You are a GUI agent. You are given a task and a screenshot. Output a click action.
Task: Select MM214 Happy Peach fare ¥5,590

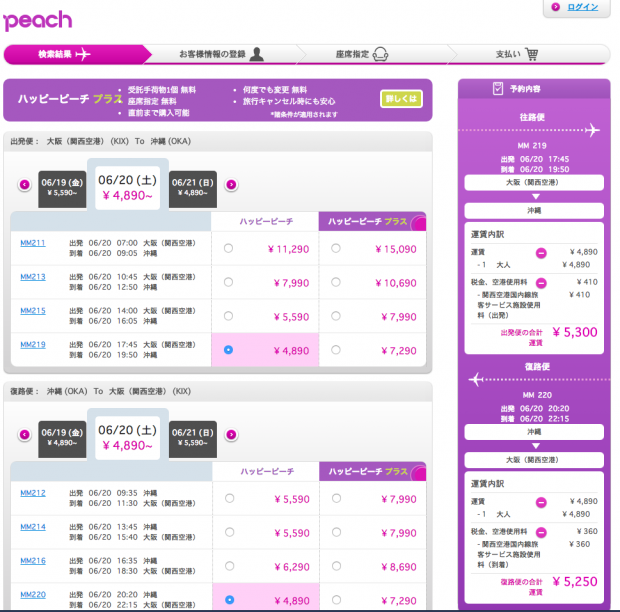pyautogui.click(x=229, y=532)
